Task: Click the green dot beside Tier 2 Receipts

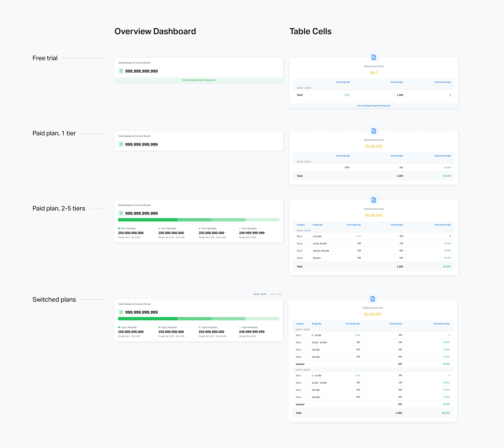Action: [159, 228]
